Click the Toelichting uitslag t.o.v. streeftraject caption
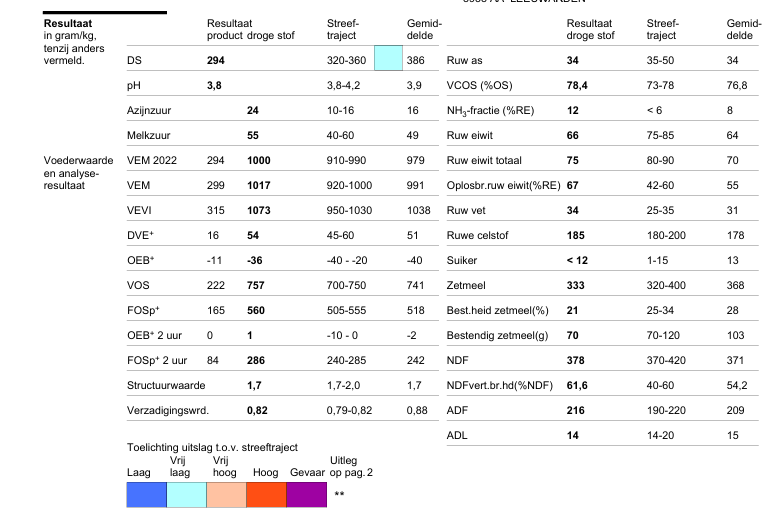 (x=212, y=447)
